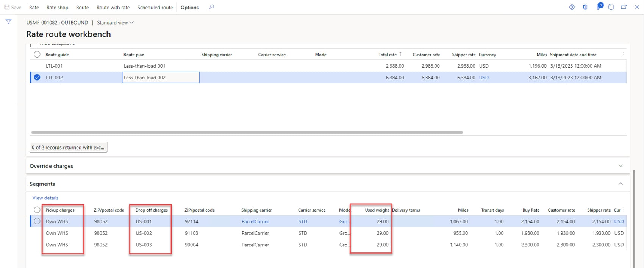This screenshot has height=268, width=644.
Task: Expand the Override charges section
Action: pyautogui.click(x=621, y=166)
